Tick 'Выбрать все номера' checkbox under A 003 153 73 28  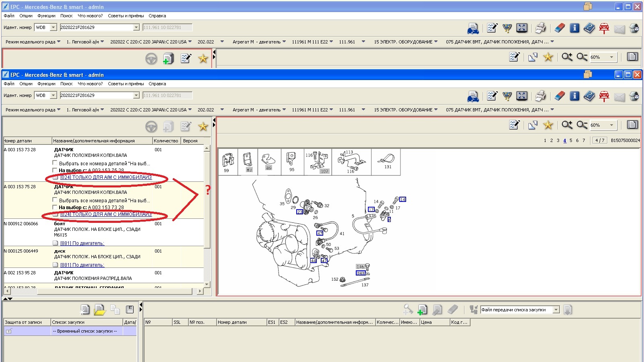pos(55,163)
